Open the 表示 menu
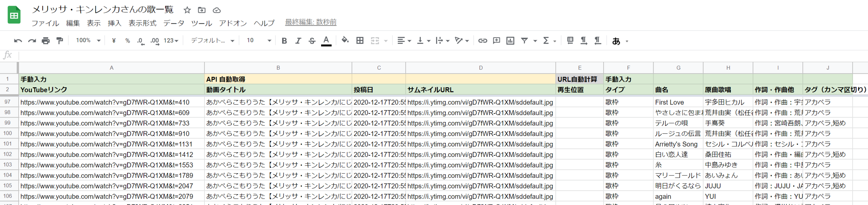The height and width of the screenshot is (205, 868). point(94,23)
